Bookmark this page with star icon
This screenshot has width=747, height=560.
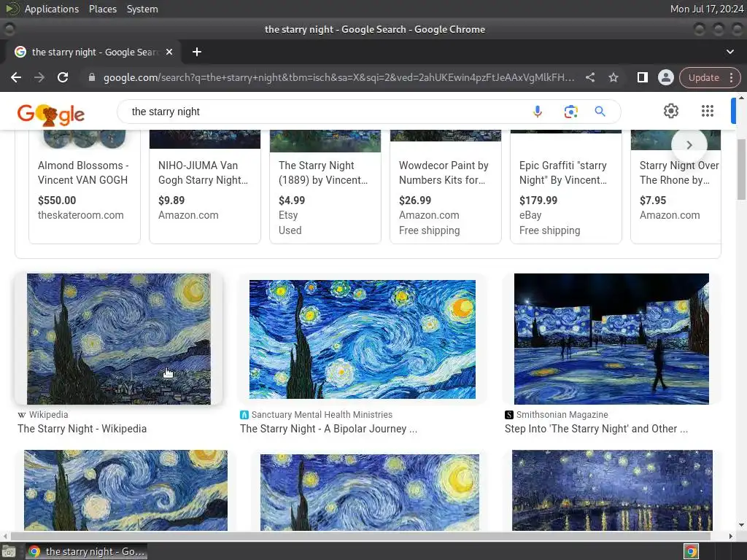(613, 77)
